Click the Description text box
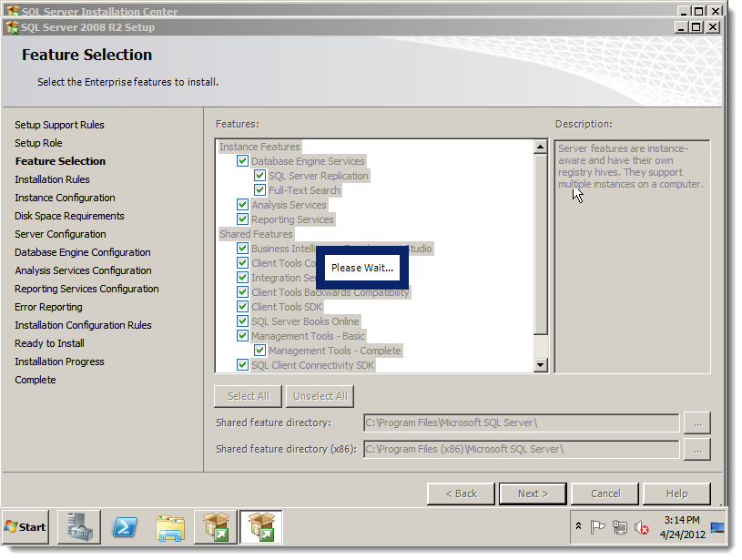 [x=632, y=257]
